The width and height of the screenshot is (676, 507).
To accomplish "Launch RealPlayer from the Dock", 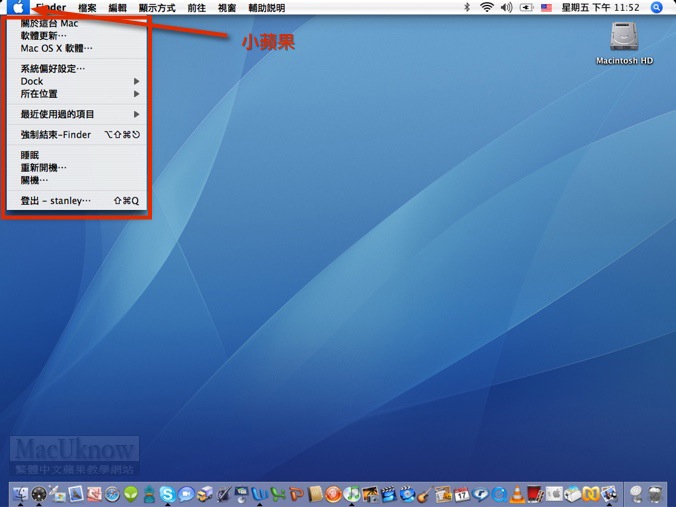I will [x=480, y=494].
